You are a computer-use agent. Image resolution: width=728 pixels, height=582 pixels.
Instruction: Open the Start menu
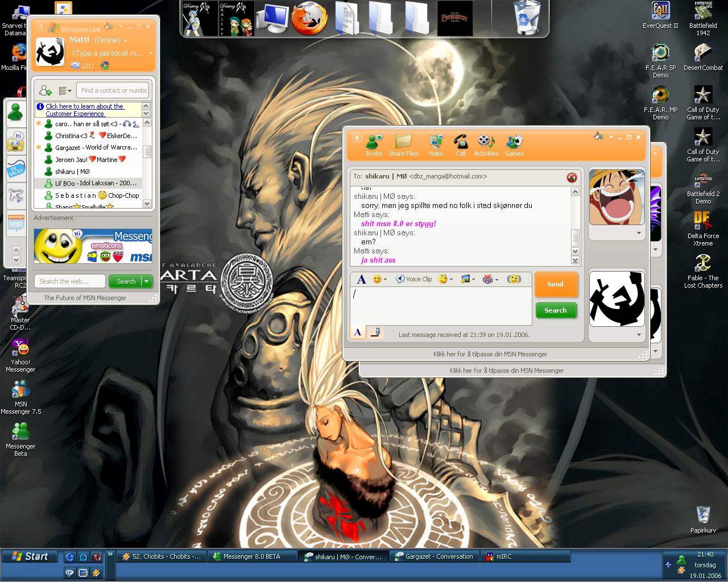pos(30,556)
